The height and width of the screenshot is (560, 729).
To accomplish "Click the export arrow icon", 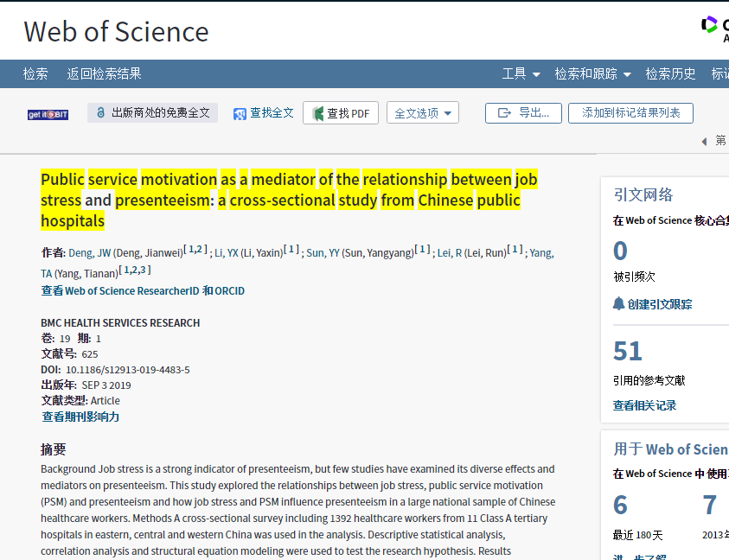I will 504,113.
